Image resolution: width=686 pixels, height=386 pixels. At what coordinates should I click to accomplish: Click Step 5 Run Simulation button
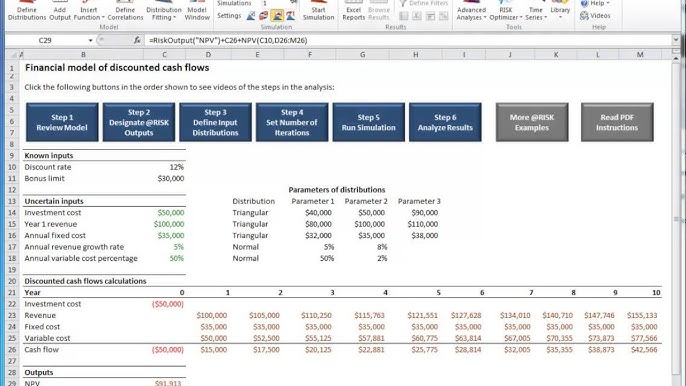click(368, 123)
